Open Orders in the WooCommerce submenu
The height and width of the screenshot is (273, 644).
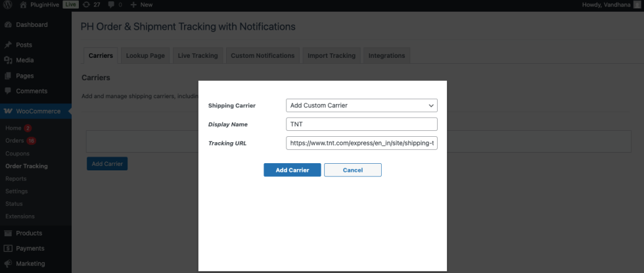click(14, 140)
